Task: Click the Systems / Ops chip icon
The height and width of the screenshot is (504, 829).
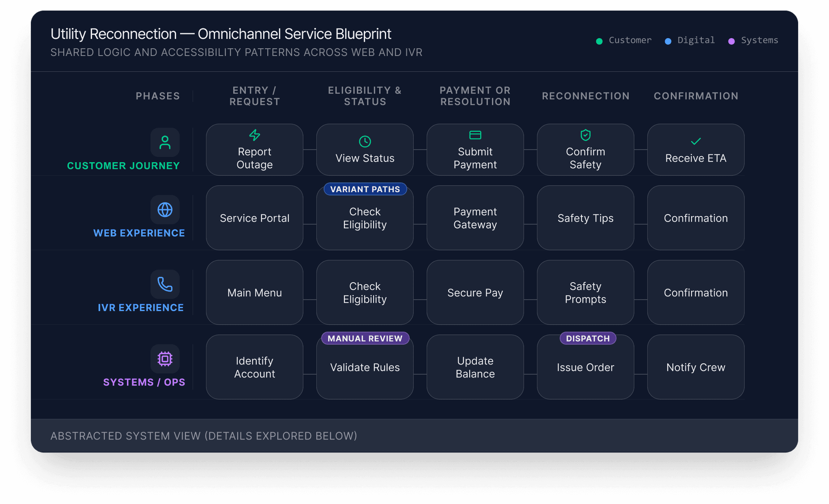Action: pos(165,359)
